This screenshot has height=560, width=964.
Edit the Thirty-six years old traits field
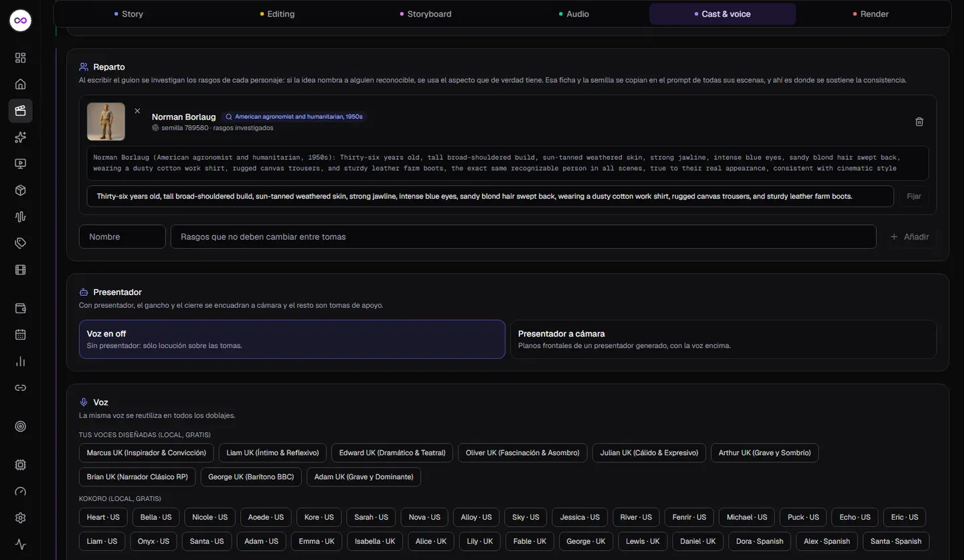pyautogui.click(x=490, y=197)
